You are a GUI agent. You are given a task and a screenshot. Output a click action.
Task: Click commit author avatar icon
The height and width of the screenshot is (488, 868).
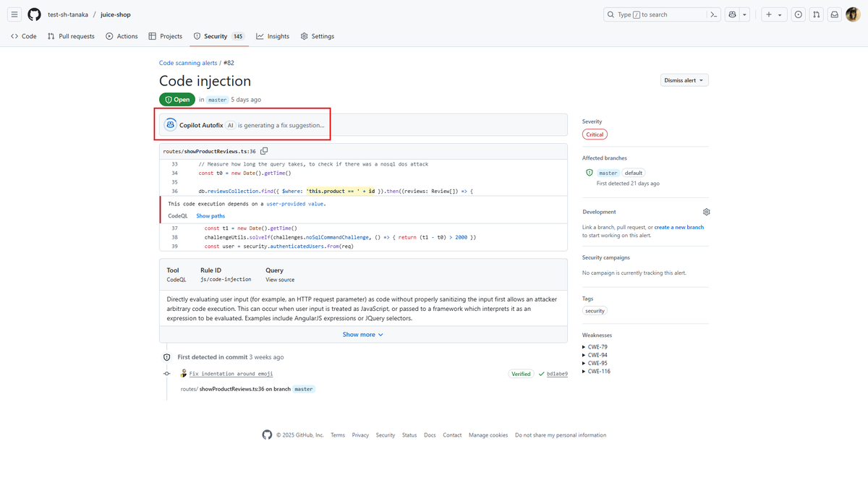pyautogui.click(x=184, y=374)
